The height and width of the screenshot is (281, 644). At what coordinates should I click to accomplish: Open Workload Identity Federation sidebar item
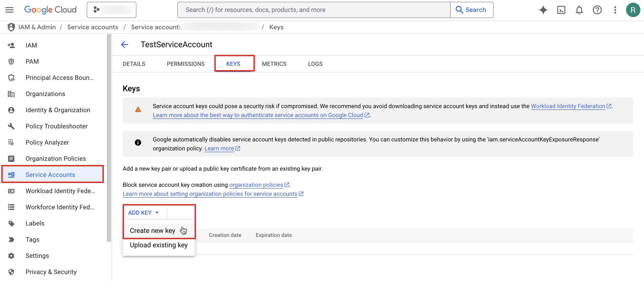[60, 191]
